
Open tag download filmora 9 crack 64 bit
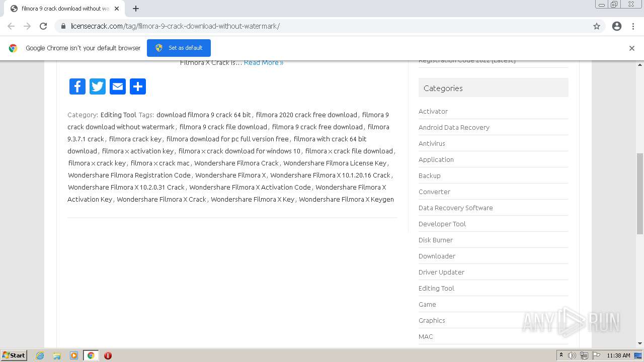coord(203,115)
